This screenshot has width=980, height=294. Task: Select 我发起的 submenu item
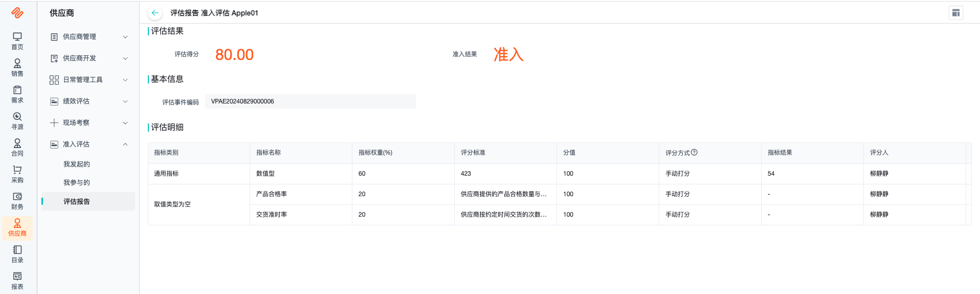77,164
